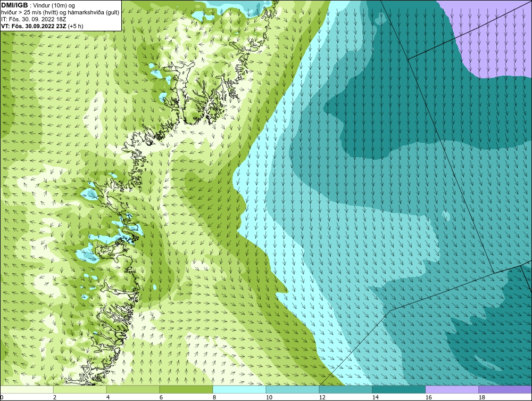Click the 'VT: Fös. 30.09.2022 23Z' line
The image size is (532, 401).
tap(34, 26)
